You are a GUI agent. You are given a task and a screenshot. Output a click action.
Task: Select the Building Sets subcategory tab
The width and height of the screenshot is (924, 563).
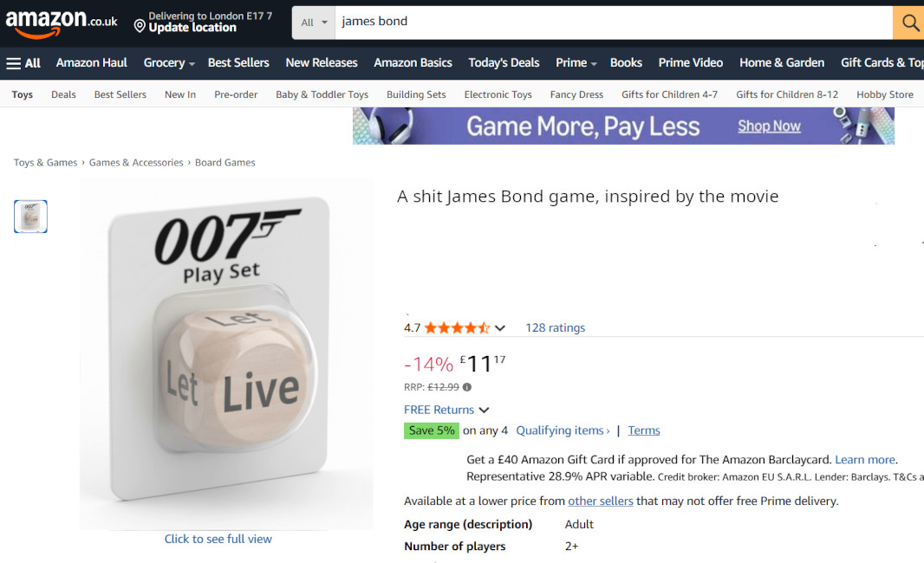pyautogui.click(x=416, y=94)
